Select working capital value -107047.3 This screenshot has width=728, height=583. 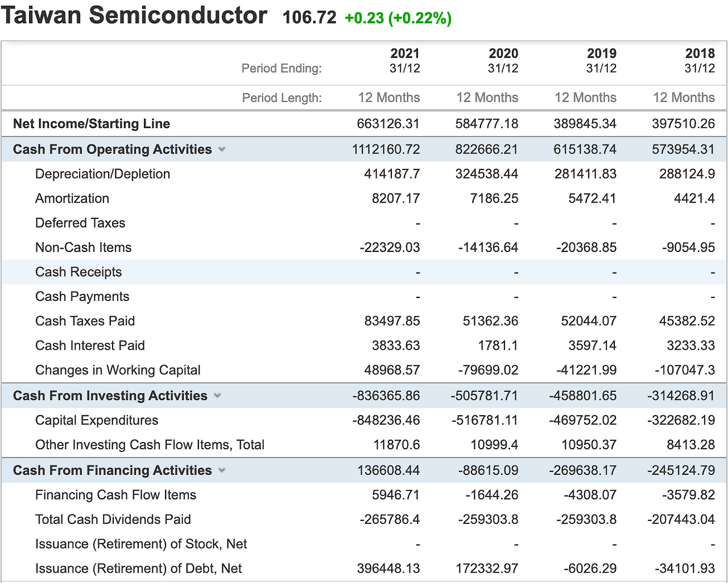[685, 370]
